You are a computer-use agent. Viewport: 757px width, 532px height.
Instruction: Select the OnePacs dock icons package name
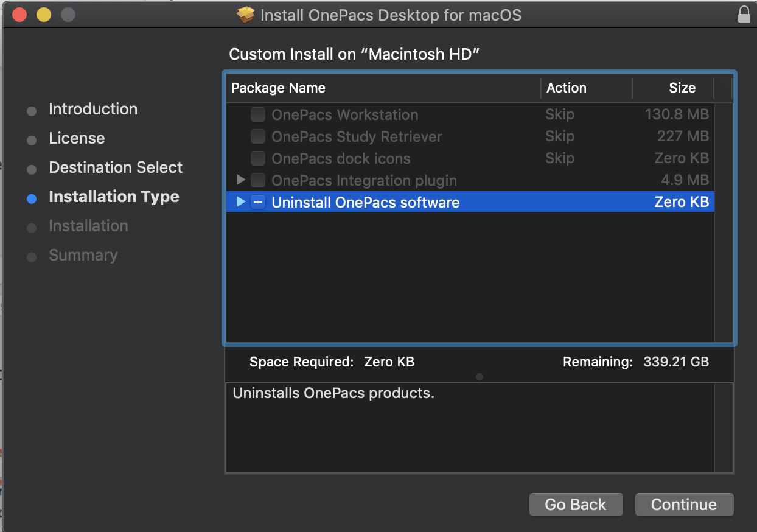[341, 158]
